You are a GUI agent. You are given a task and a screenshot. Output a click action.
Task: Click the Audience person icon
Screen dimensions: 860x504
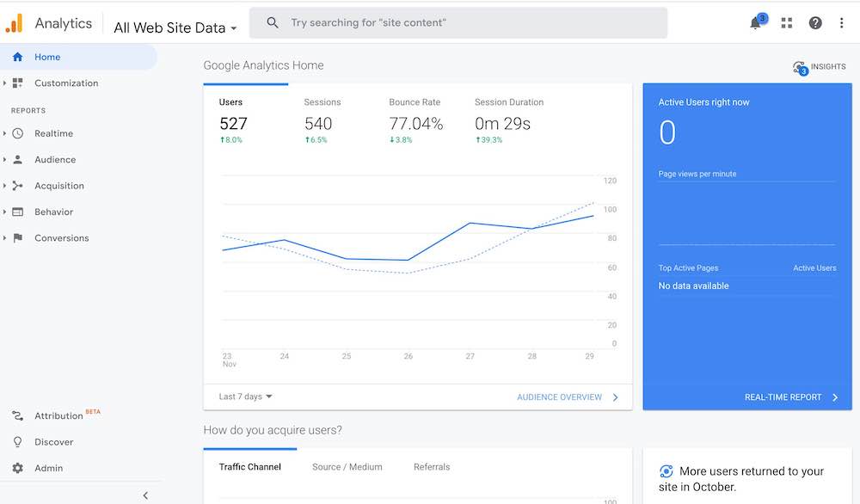[17, 160]
